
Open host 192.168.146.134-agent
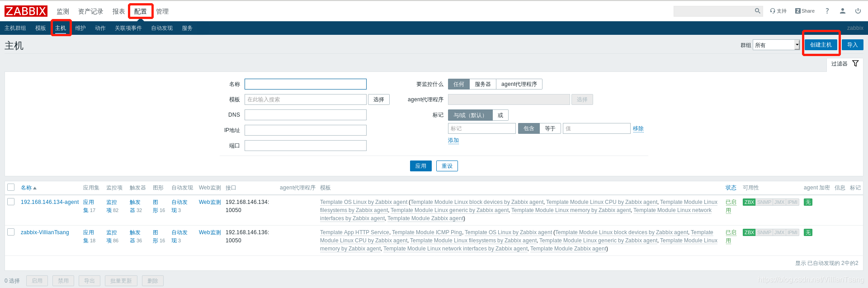coord(50,202)
